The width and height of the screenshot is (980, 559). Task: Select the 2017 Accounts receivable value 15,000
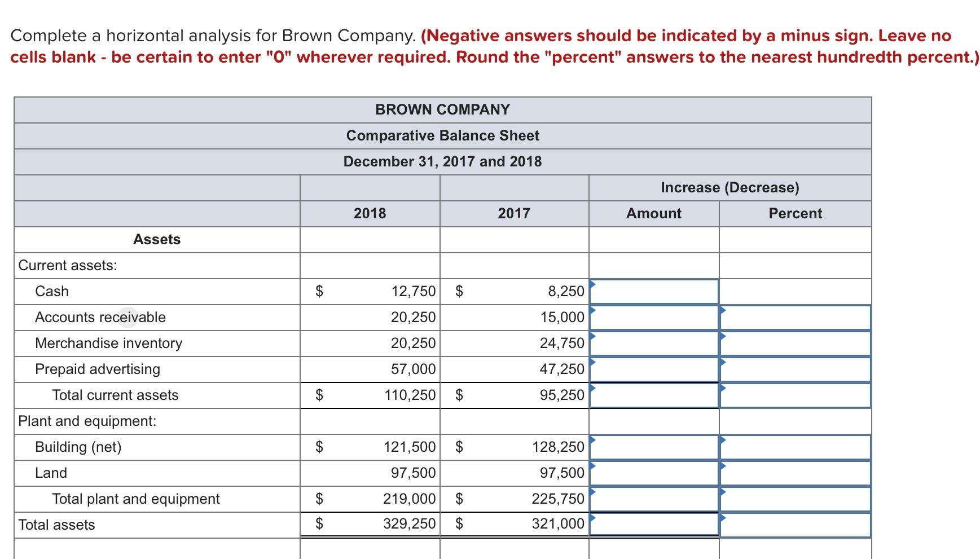click(562, 318)
